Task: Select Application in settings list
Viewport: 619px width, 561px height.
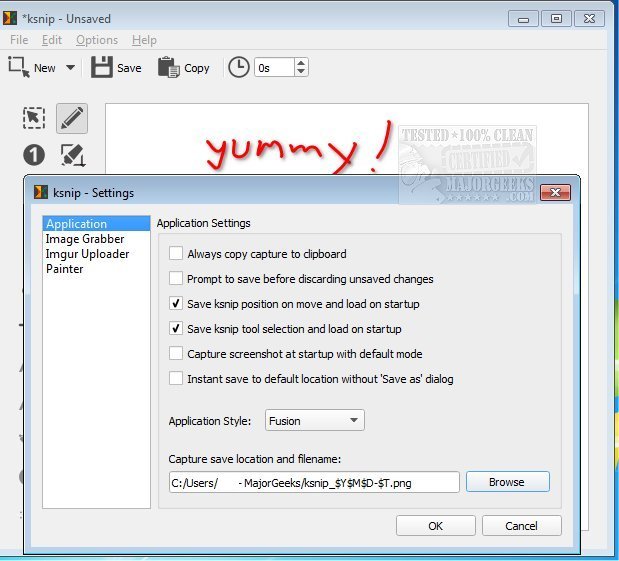Action: tap(96, 223)
